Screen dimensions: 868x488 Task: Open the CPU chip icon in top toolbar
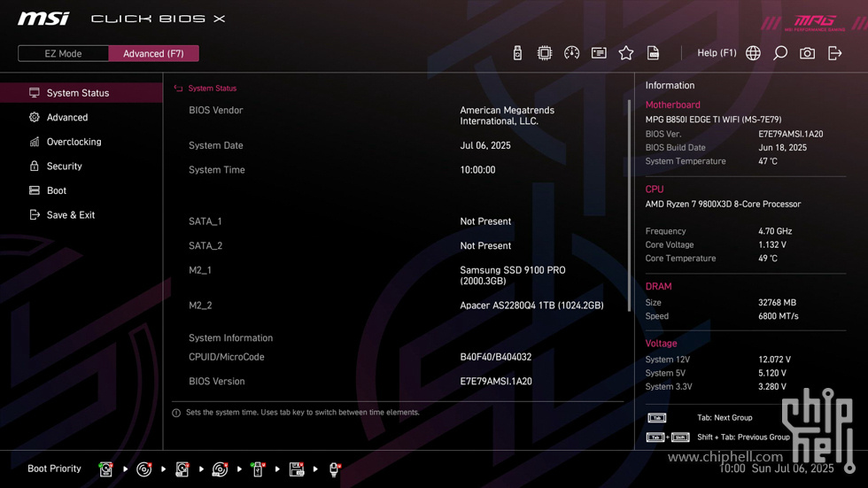544,53
